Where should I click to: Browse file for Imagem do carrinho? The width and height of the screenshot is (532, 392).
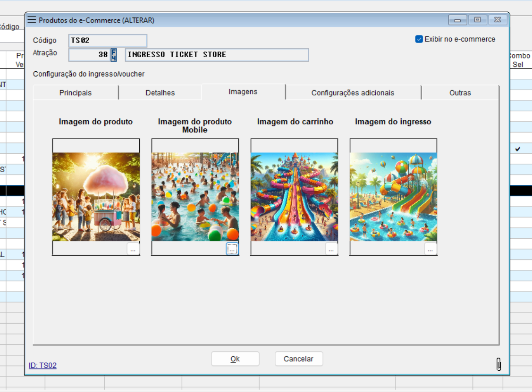pyautogui.click(x=331, y=249)
